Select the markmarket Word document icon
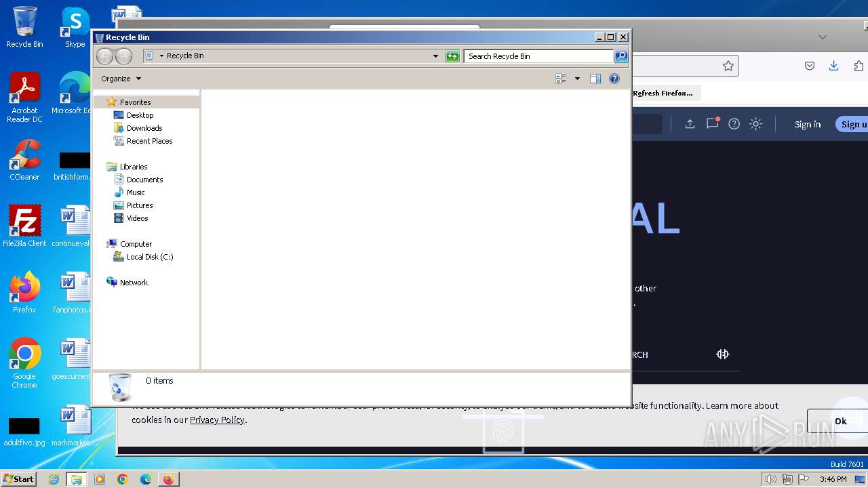This screenshot has width=868, height=488. [73, 426]
